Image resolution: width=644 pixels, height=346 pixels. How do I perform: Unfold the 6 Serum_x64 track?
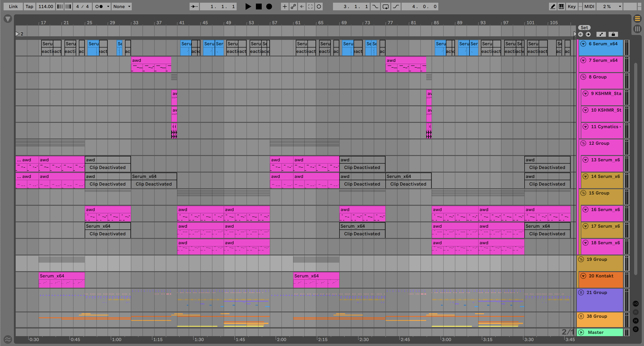click(x=583, y=44)
